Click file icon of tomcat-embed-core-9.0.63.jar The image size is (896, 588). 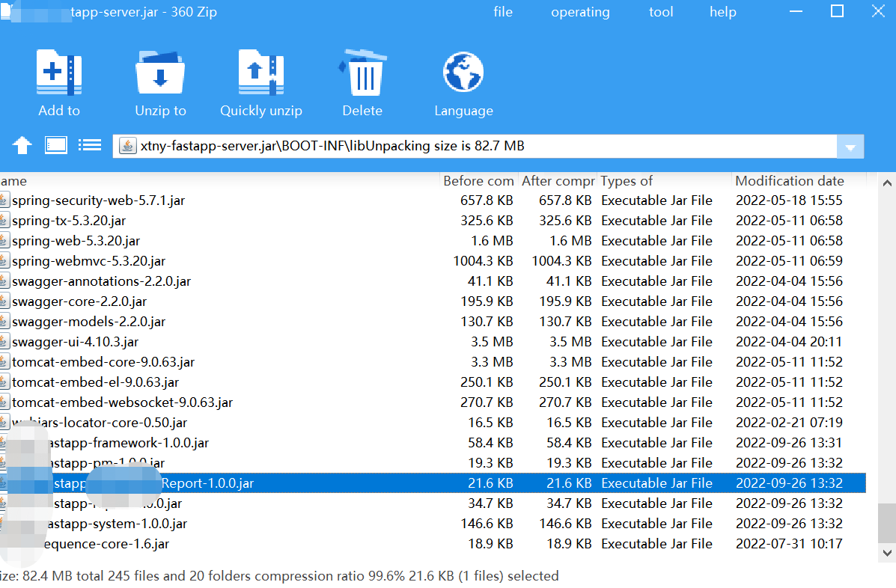click(4, 362)
